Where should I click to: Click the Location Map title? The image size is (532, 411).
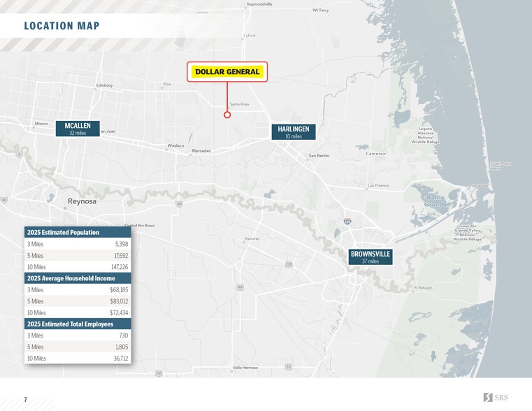point(62,27)
